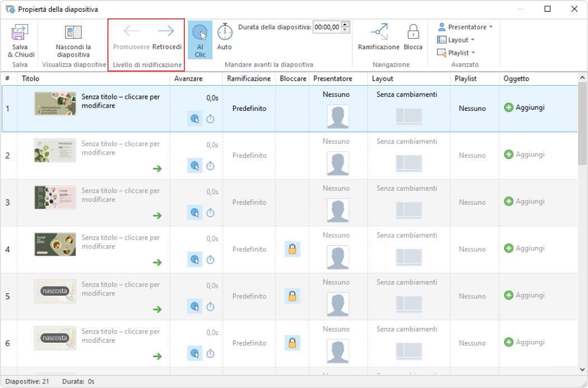Click the Salva & Chiudi icon
Screen dimensions: 588x388
(x=20, y=32)
